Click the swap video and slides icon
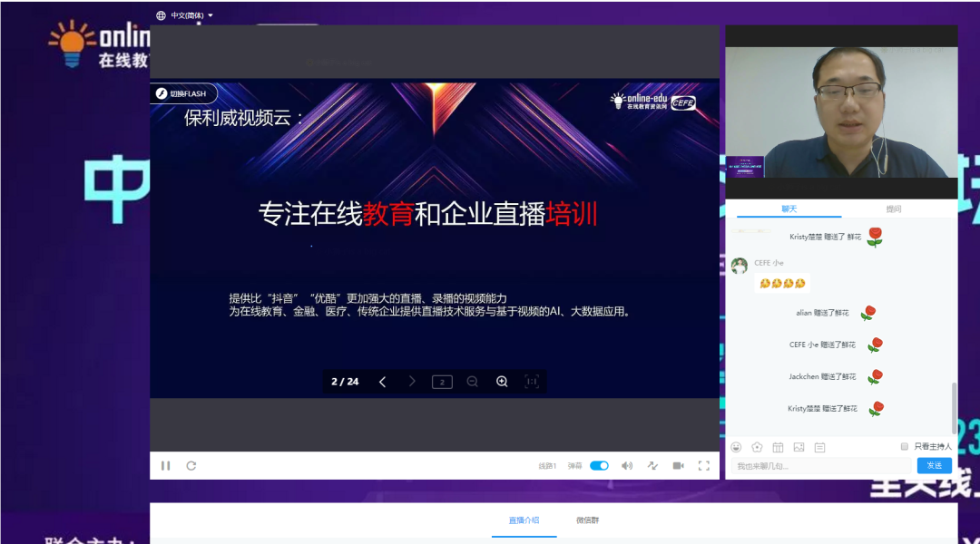 click(652, 466)
